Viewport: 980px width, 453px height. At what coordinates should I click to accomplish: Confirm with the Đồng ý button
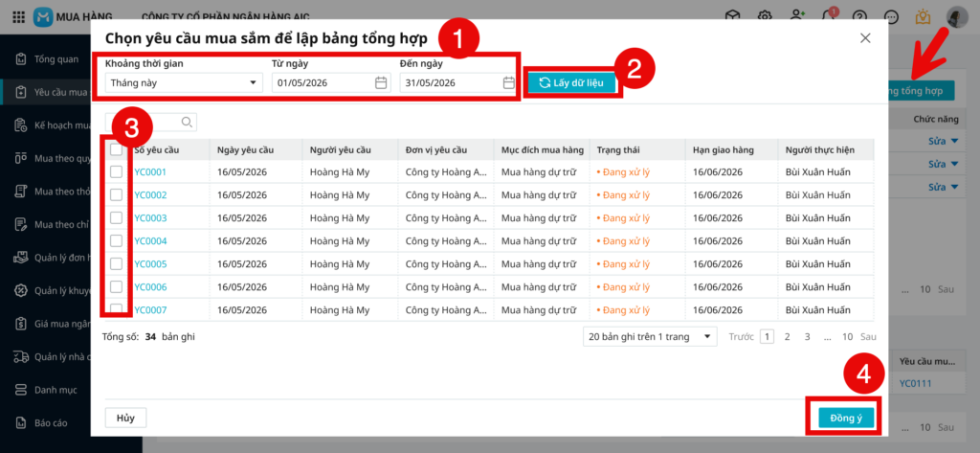[845, 418]
